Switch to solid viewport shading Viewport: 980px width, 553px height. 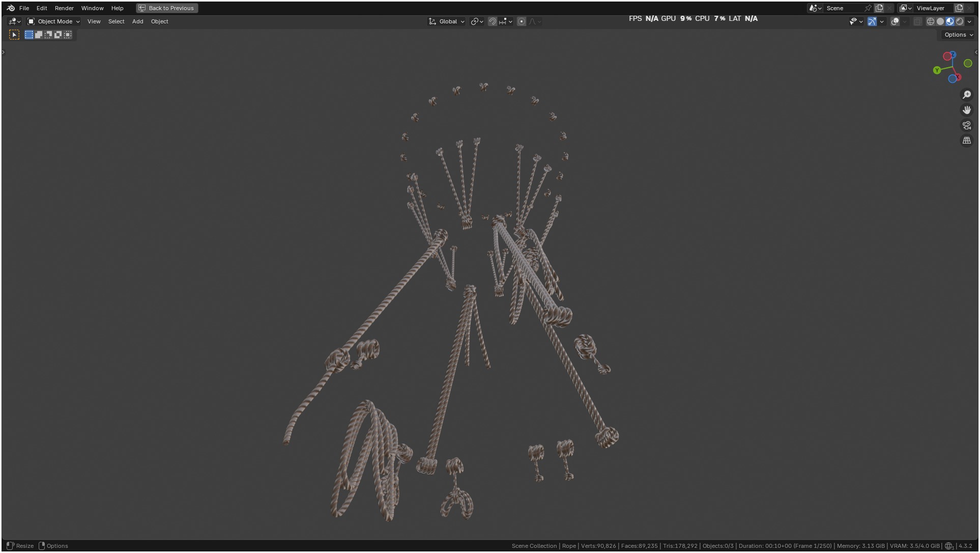940,21
